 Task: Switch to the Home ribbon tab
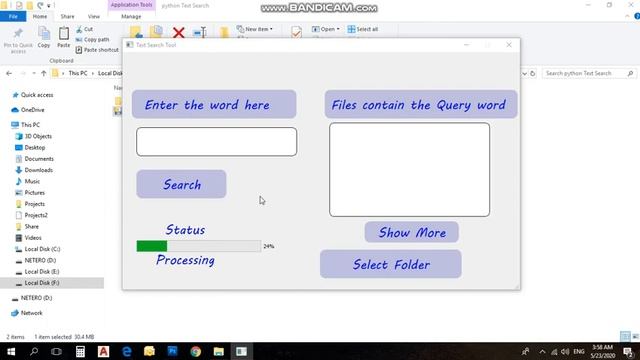40,16
